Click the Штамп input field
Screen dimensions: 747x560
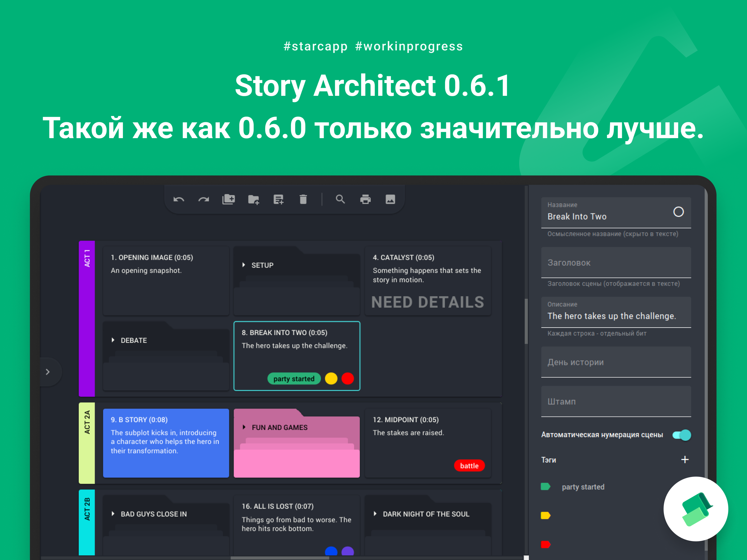[616, 401]
